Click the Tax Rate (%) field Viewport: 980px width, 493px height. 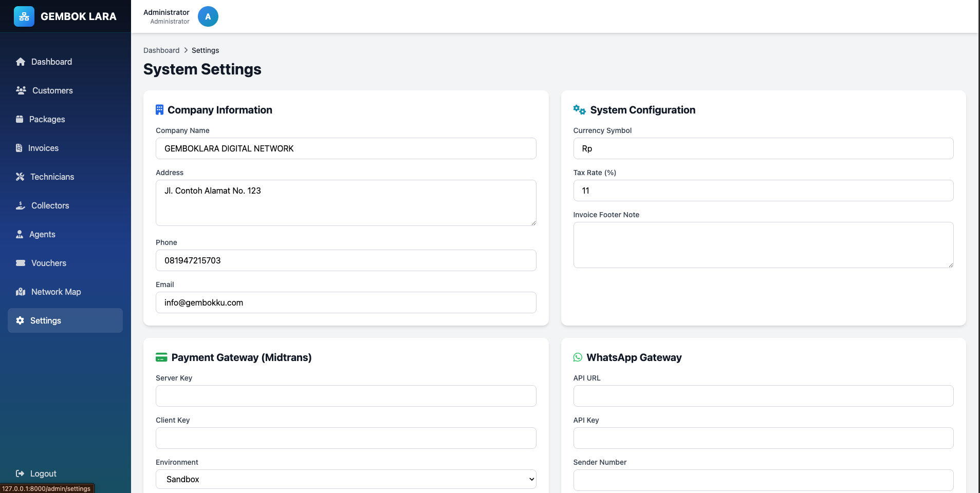[x=763, y=191]
